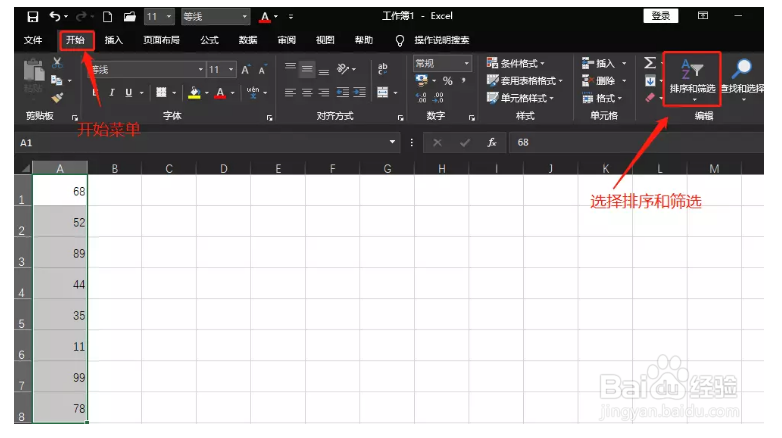Toggle italic formatting
782x438 pixels.
[x=112, y=92]
